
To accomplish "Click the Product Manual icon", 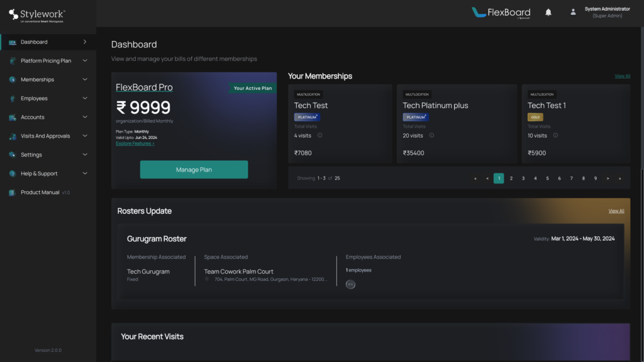I will (x=13, y=192).
